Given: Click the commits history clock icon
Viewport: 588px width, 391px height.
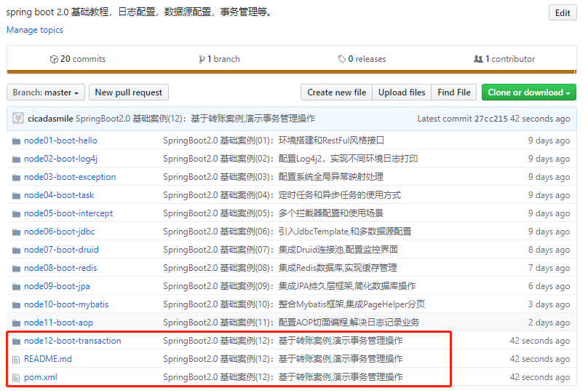Looking at the screenshot, I should pos(54,59).
